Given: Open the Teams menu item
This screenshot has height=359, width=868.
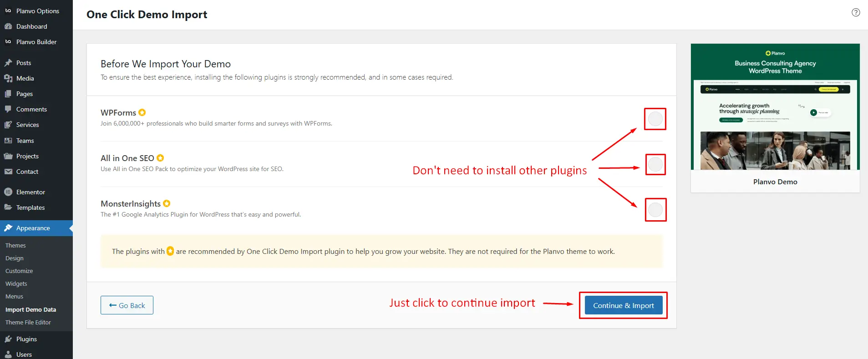Looking at the screenshot, I should tap(36, 141).
